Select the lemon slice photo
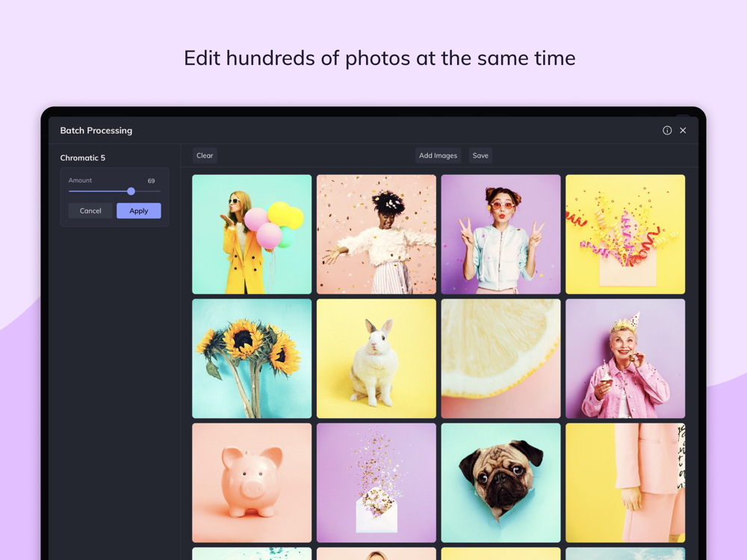The width and height of the screenshot is (747, 560). 500,358
